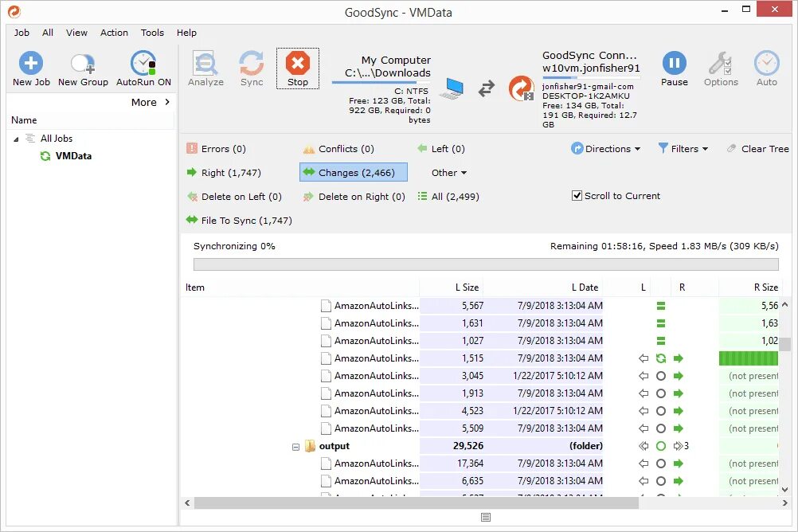Open the Help menu
The width and height of the screenshot is (798, 532).
point(186,33)
